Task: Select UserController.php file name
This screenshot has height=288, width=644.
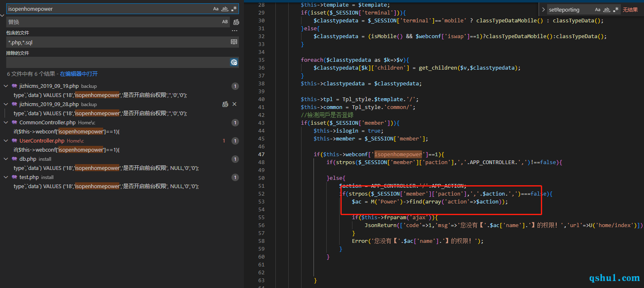Action: [42, 141]
